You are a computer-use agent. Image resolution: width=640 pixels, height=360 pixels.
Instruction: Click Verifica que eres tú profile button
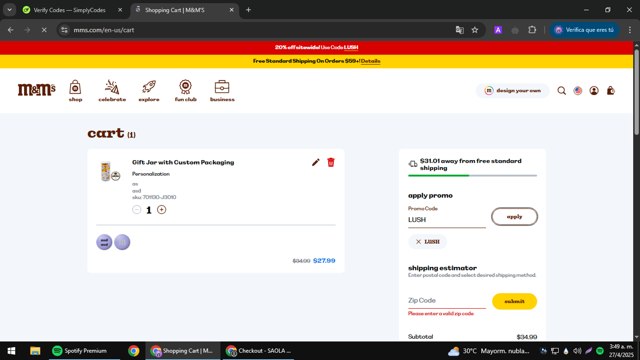(584, 30)
